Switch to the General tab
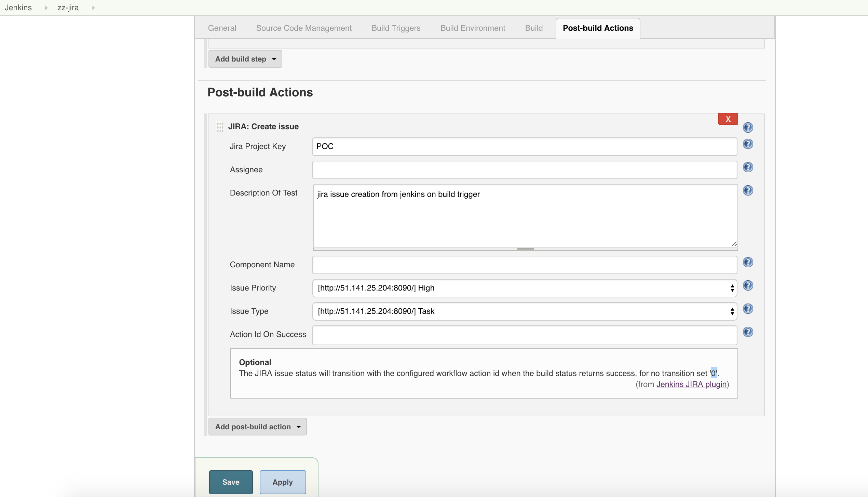Viewport: 868px width, 497px height. [x=222, y=28]
